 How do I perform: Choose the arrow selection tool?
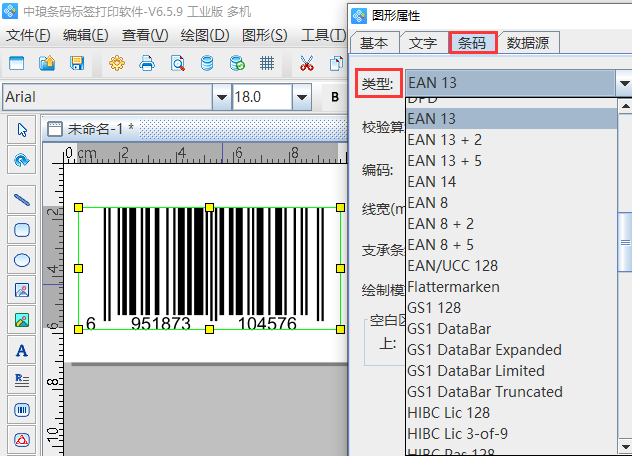coord(22,130)
